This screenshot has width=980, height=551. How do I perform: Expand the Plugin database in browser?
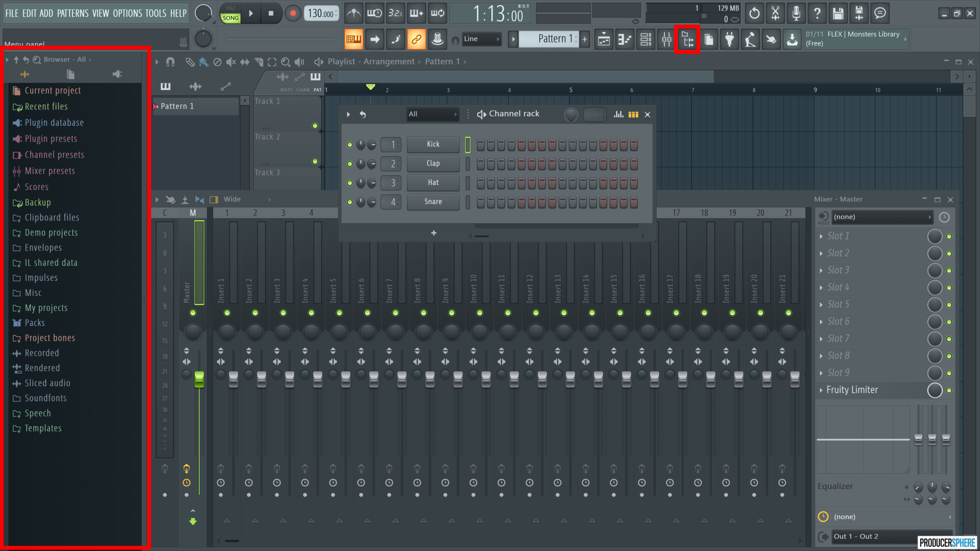[x=54, y=122]
